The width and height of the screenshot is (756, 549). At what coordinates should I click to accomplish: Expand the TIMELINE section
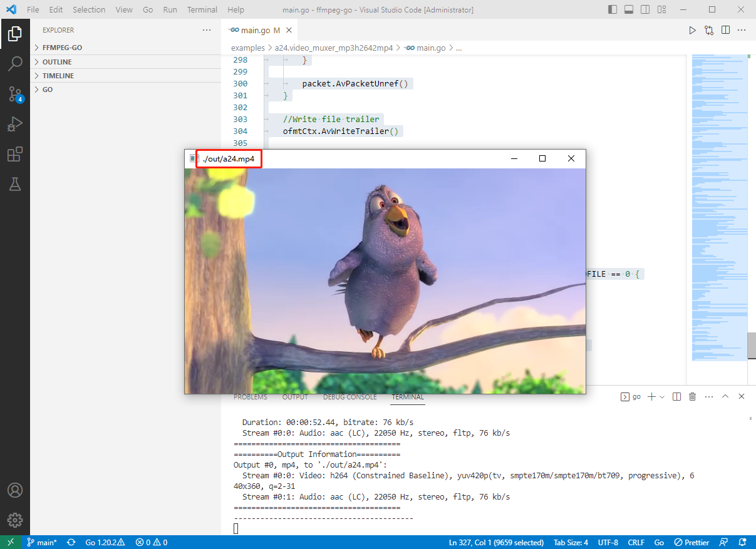125,76
